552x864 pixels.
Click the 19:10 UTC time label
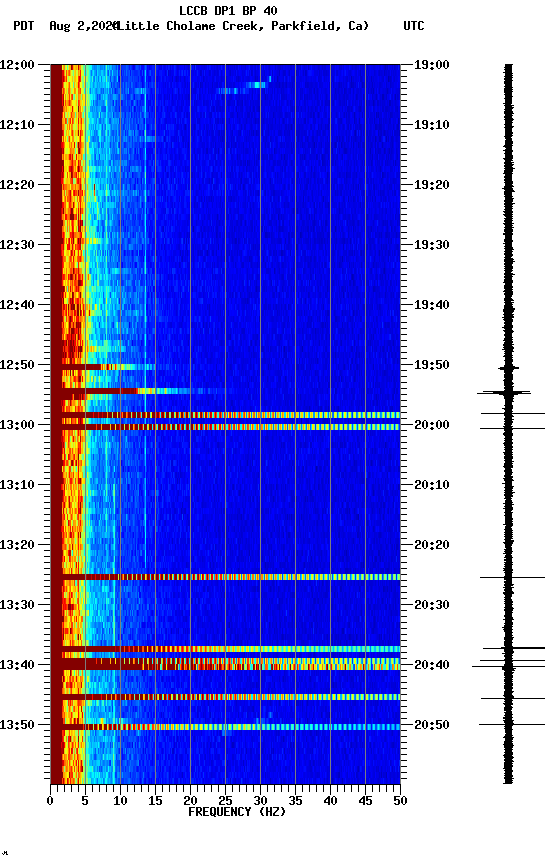point(432,125)
